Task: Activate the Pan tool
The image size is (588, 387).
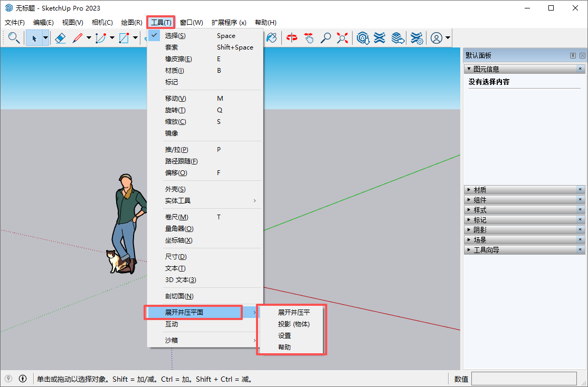Action: click(309, 38)
